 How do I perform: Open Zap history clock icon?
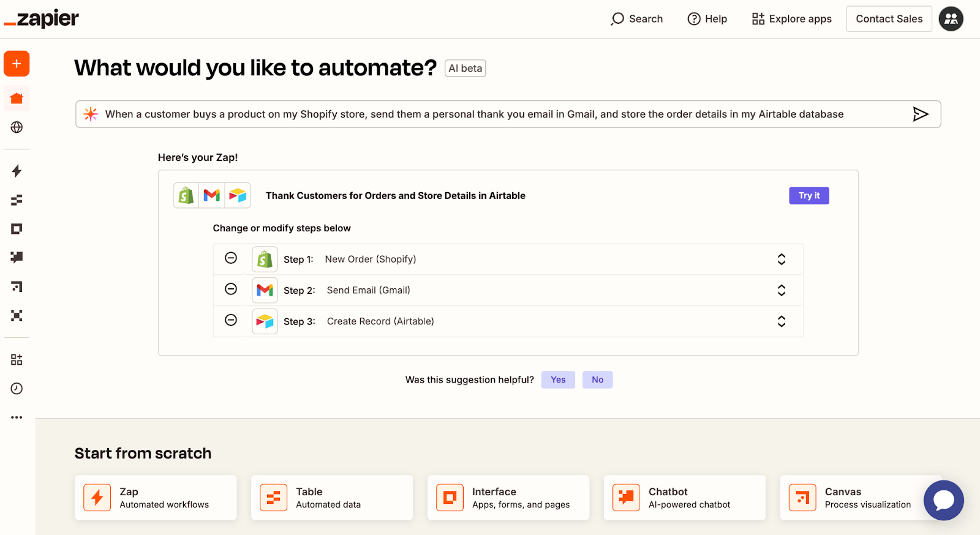17,389
